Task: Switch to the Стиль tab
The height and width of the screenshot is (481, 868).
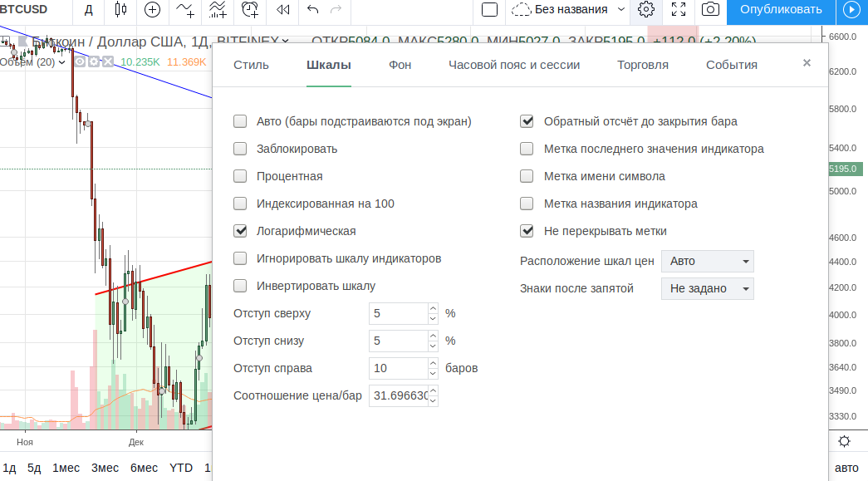Action: click(x=251, y=65)
